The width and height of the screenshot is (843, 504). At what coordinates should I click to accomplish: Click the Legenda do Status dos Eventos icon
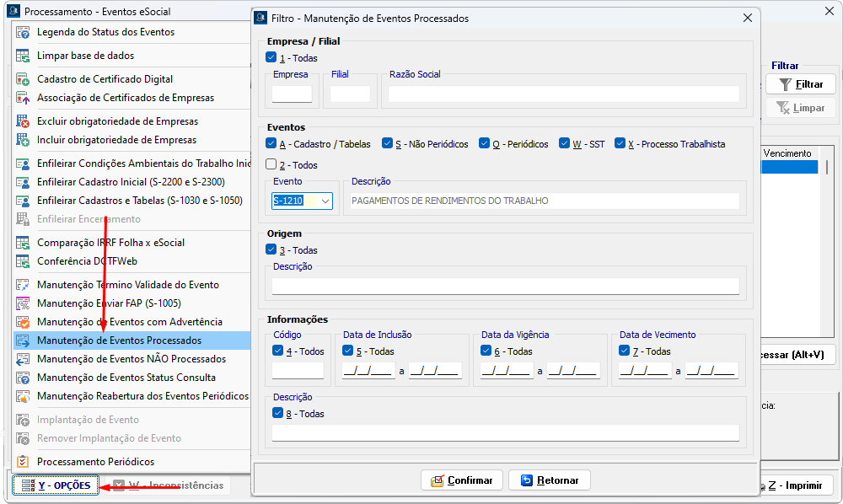(x=23, y=32)
